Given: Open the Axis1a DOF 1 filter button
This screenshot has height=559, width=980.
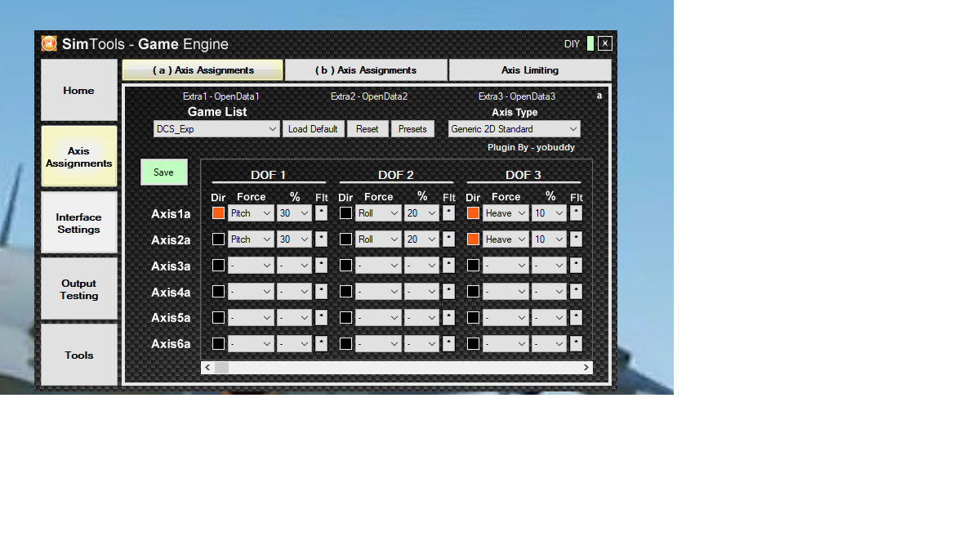Looking at the screenshot, I should 321,213.
